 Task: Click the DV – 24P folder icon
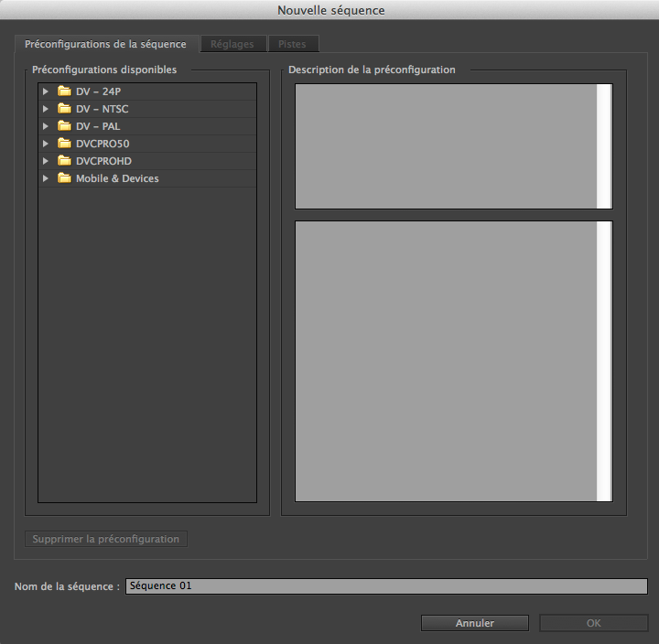(x=64, y=91)
